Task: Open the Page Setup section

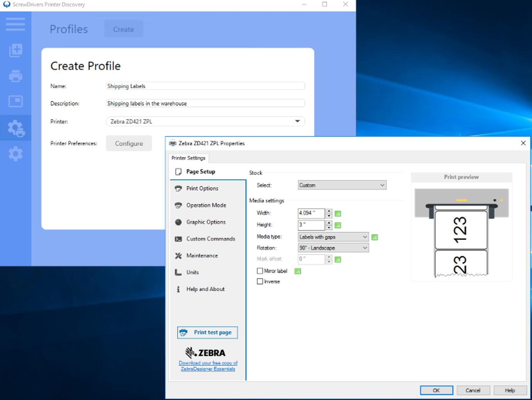Action: click(201, 172)
